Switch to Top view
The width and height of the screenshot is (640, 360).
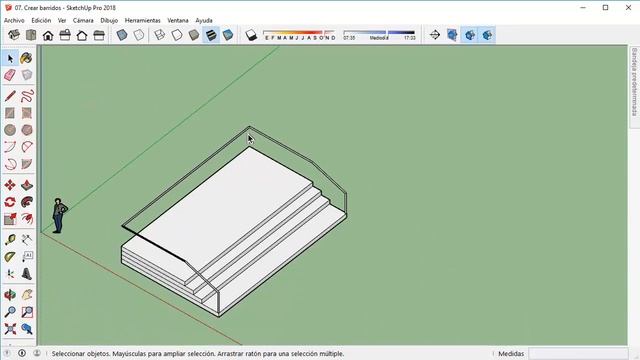(31, 35)
